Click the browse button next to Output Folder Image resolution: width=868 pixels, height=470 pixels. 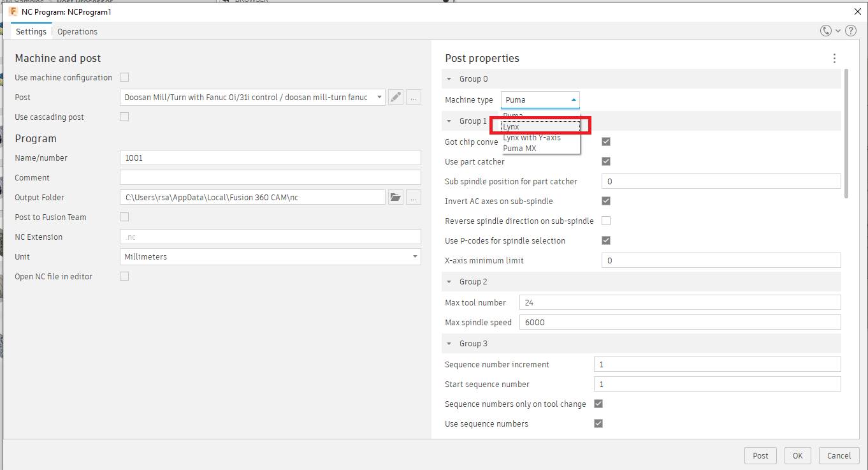(414, 198)
